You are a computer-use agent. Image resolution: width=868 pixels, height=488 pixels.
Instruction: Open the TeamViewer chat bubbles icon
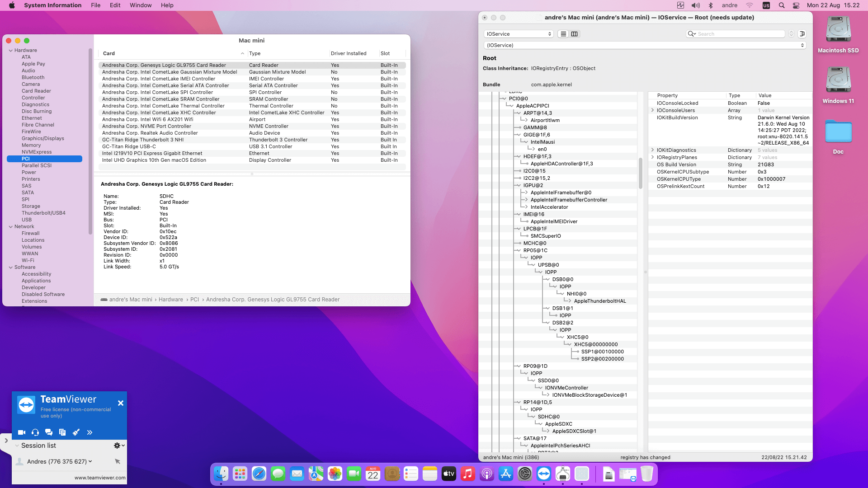(49, 432)
